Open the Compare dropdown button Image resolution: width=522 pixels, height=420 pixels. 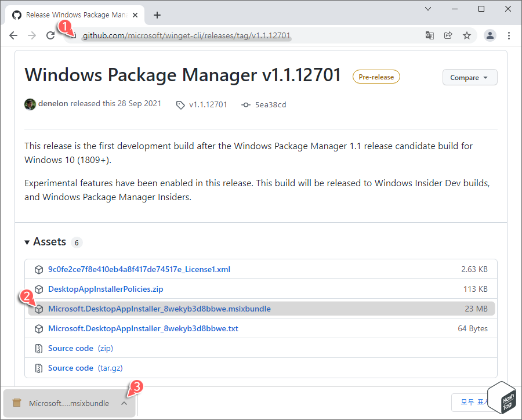pos(470,77)
